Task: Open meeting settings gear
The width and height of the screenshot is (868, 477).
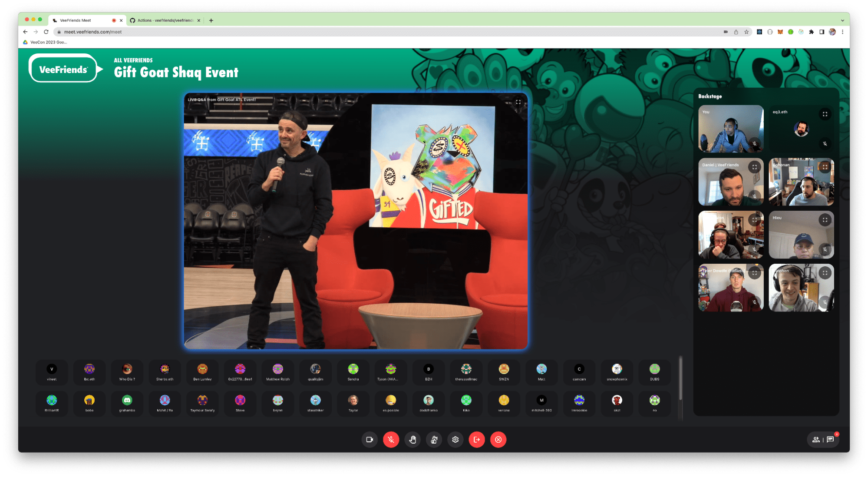Action: 455,440
